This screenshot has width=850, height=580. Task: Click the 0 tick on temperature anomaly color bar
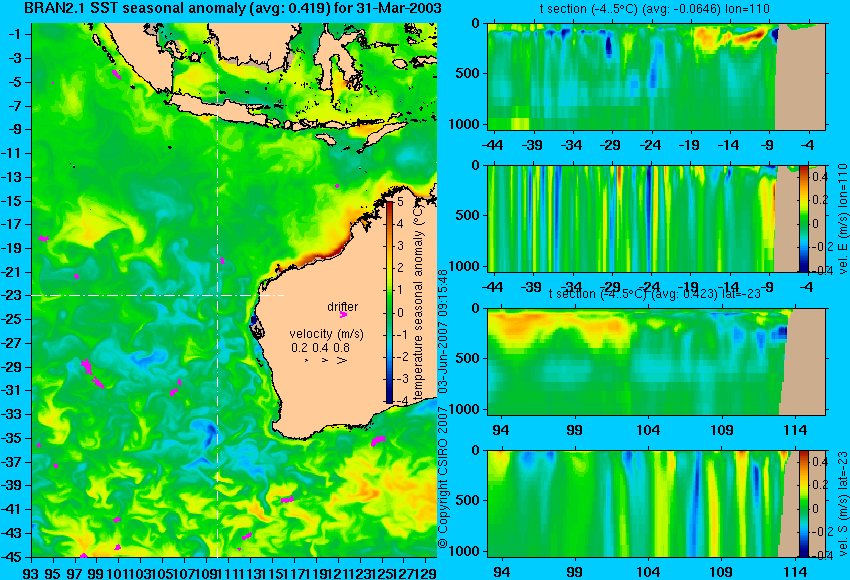400,313
